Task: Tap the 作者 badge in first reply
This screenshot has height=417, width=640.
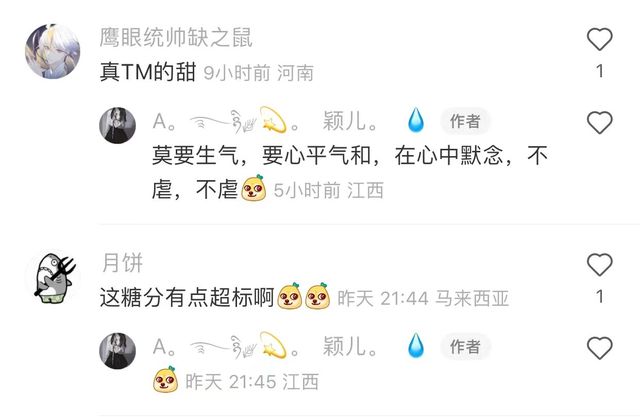Action: tap(465, 121)
